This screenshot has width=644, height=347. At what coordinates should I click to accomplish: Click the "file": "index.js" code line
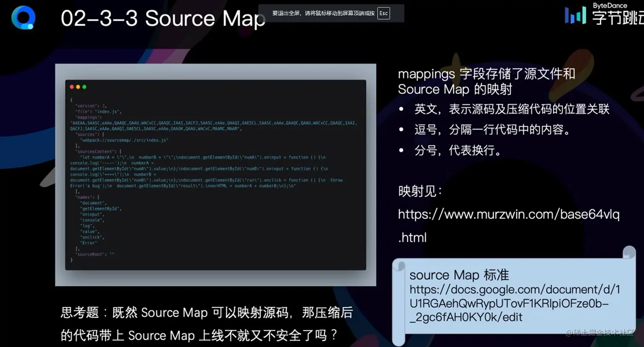pos(98,112)
